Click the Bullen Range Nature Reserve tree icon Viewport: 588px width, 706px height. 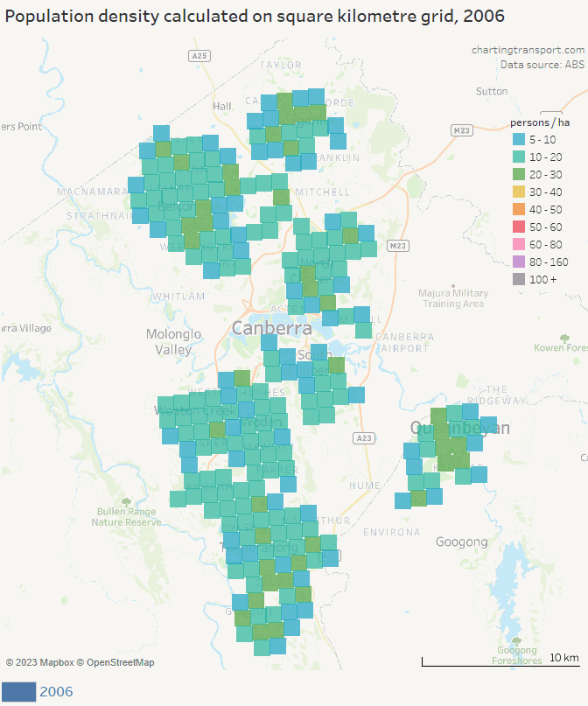[126, 501]
